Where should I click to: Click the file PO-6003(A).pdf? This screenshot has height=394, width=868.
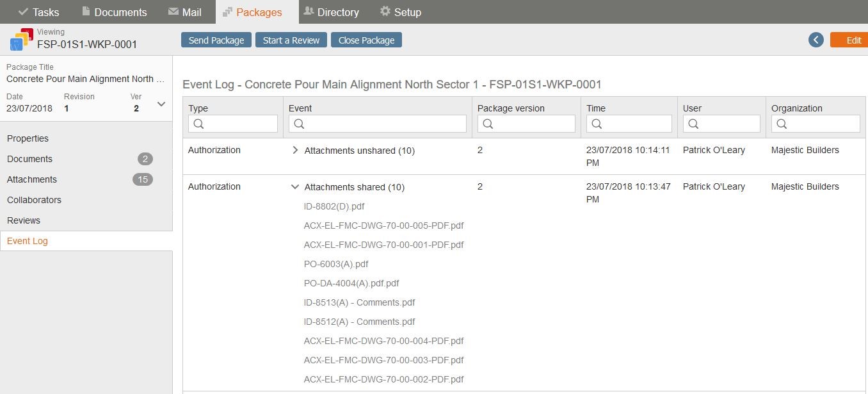(336, 264)
